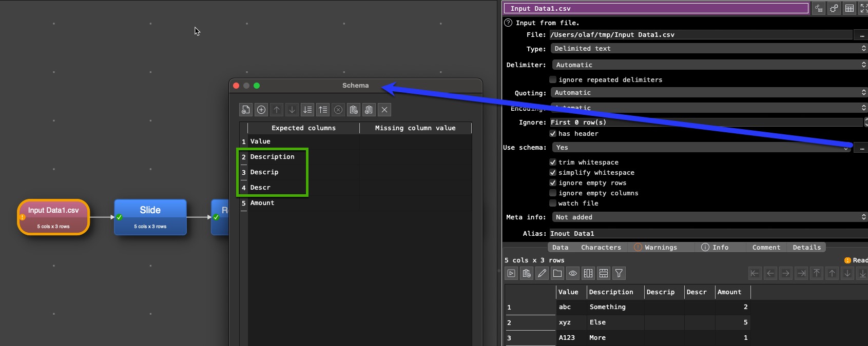This screenshot has height=346, width=868.
Task: Click the table grid icon at top right
Action: tap(850, 8)
